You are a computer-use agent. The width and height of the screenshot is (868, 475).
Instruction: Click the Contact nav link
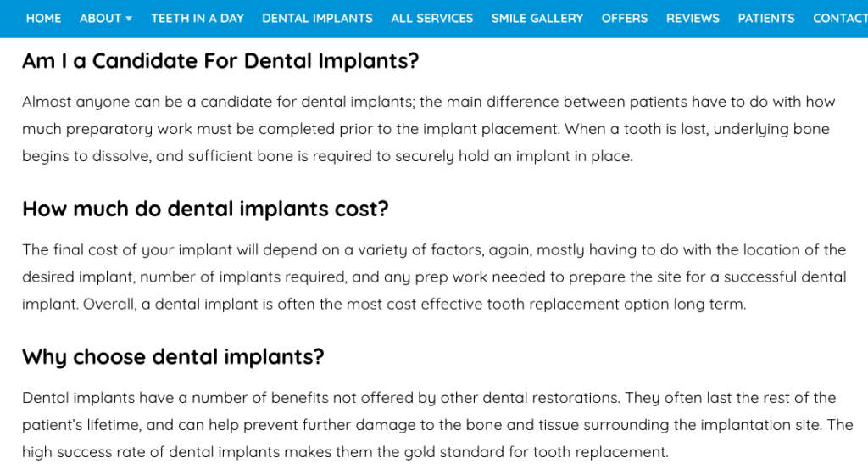pyautogui.click(x=840, y=19)
